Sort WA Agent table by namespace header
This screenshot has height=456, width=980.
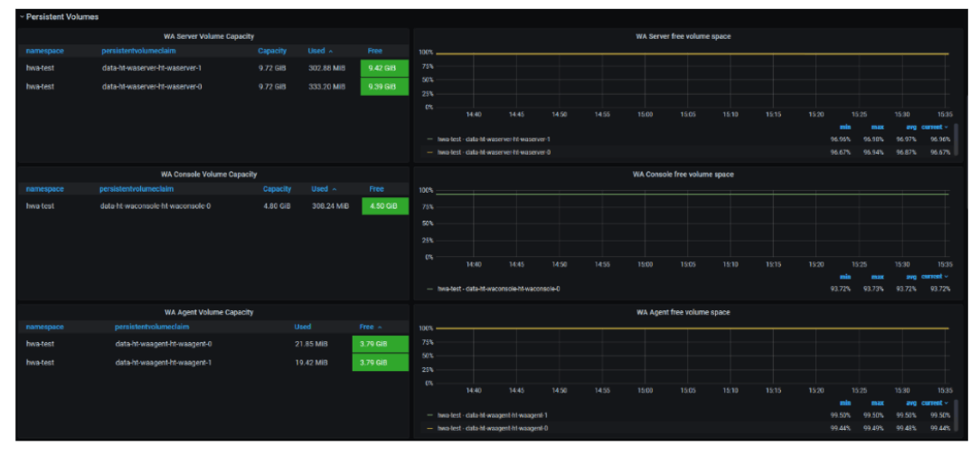44,327
